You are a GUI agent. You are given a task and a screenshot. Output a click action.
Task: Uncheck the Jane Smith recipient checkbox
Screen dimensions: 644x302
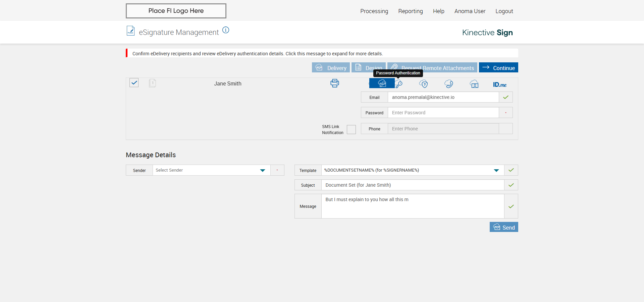[134, 83]
